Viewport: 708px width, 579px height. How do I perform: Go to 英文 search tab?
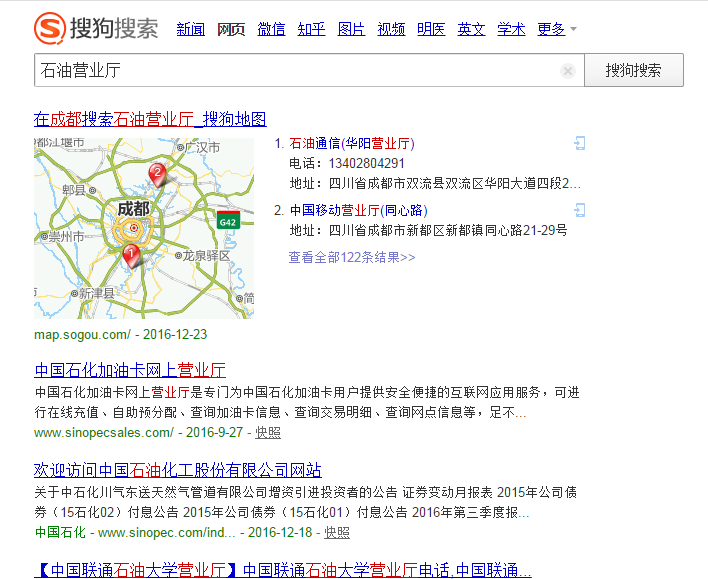click(x=471, y=29)
